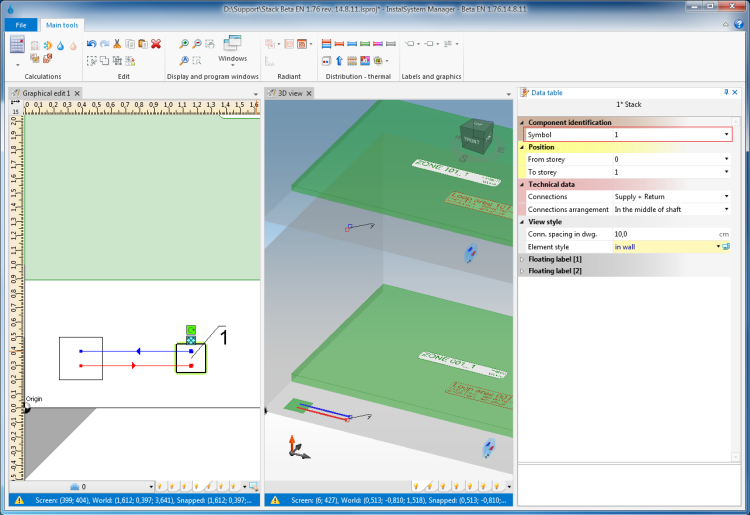Open the File menu tab
Image resolution: width=750 pixels, height=515 pixels.
click(21, 25)
